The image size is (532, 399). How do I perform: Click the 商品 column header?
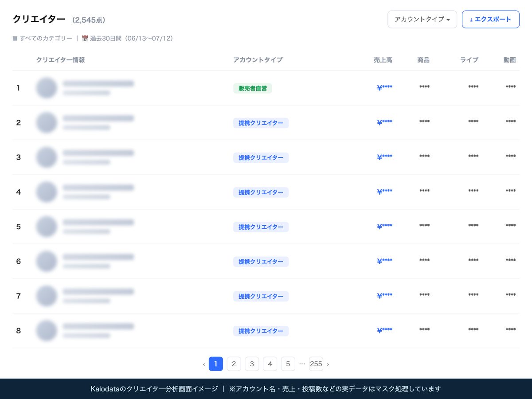point(423,60)
